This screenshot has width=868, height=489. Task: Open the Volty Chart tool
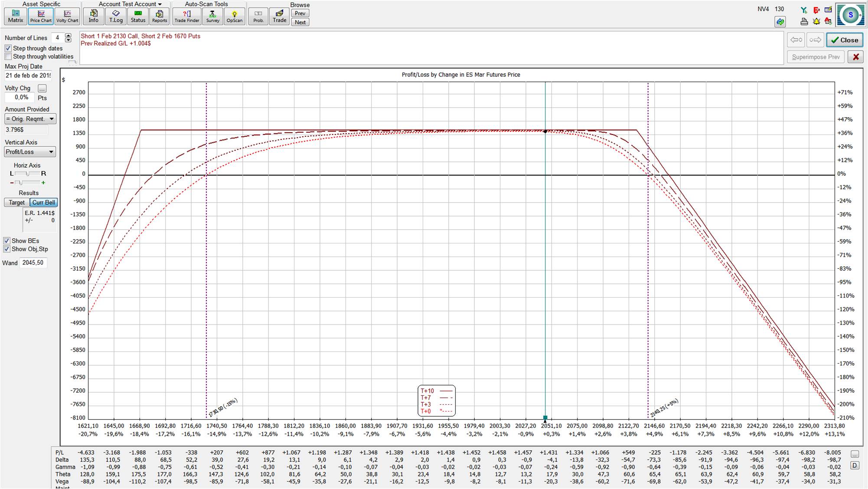67,16
